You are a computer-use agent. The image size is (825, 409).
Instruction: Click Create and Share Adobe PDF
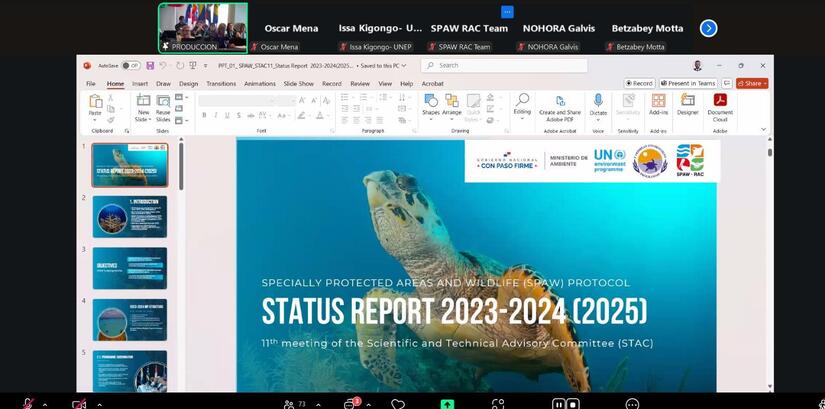[x=560, y=104]
